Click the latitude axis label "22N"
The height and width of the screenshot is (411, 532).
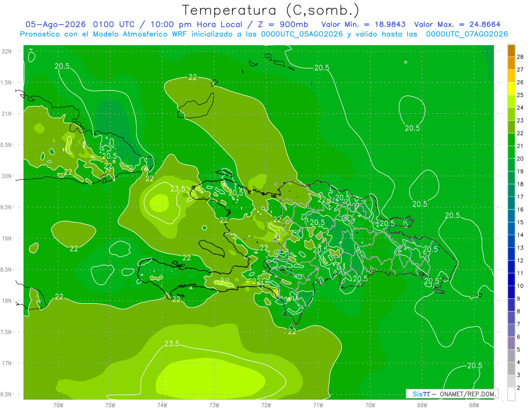click(7, 51)
